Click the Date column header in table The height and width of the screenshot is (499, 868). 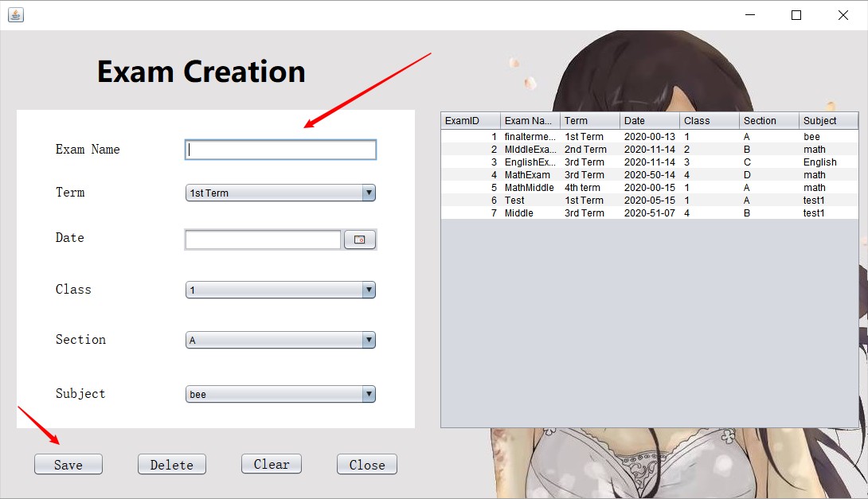pos(649,121)
